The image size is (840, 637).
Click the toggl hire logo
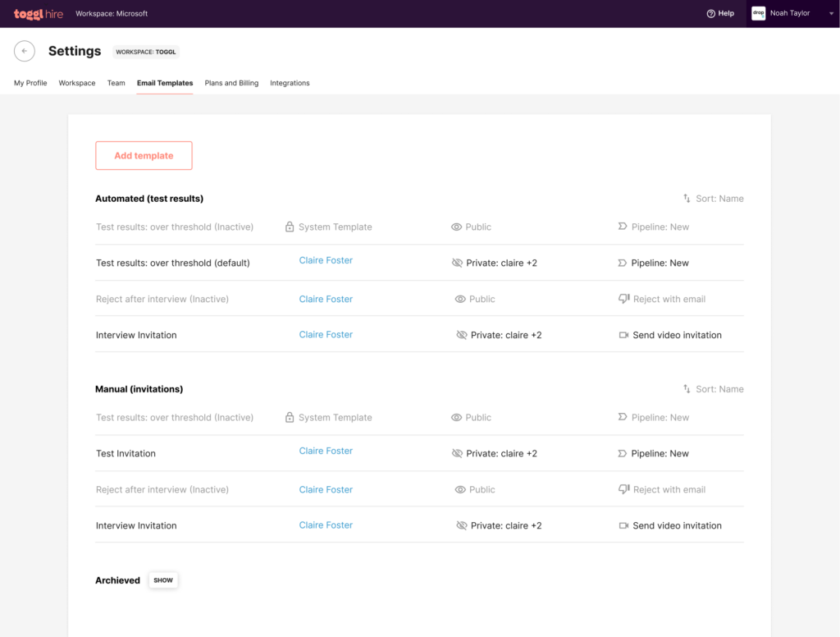[38, 13]
